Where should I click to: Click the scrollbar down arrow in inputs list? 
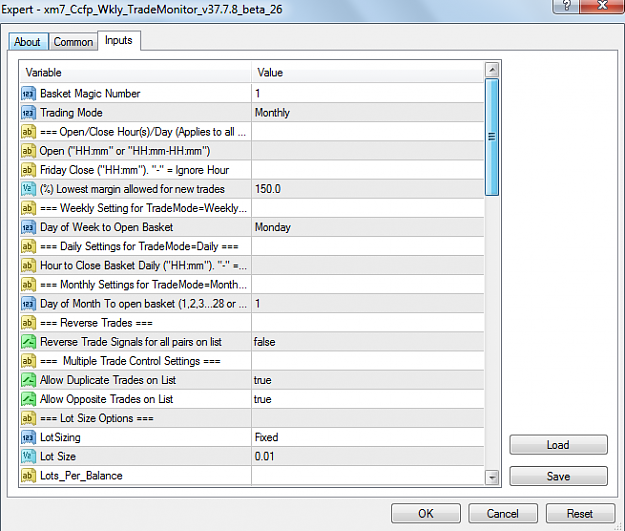tap(492, 477)
